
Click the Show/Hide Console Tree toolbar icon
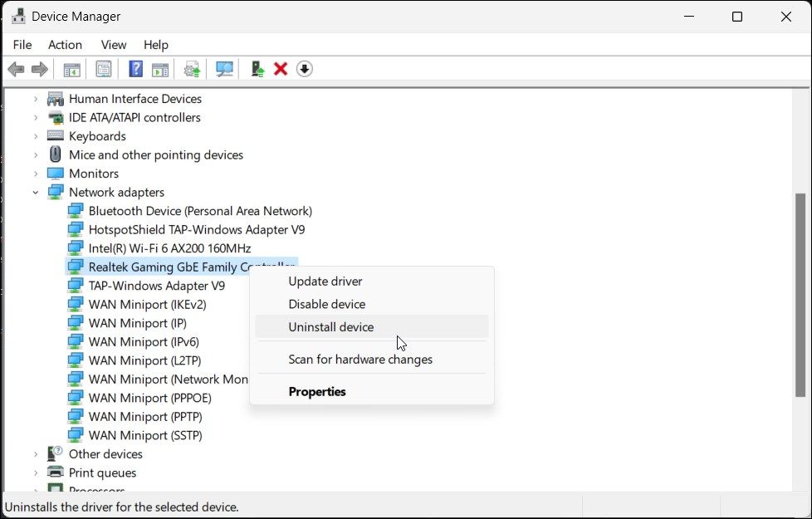[x=71, y=68]
